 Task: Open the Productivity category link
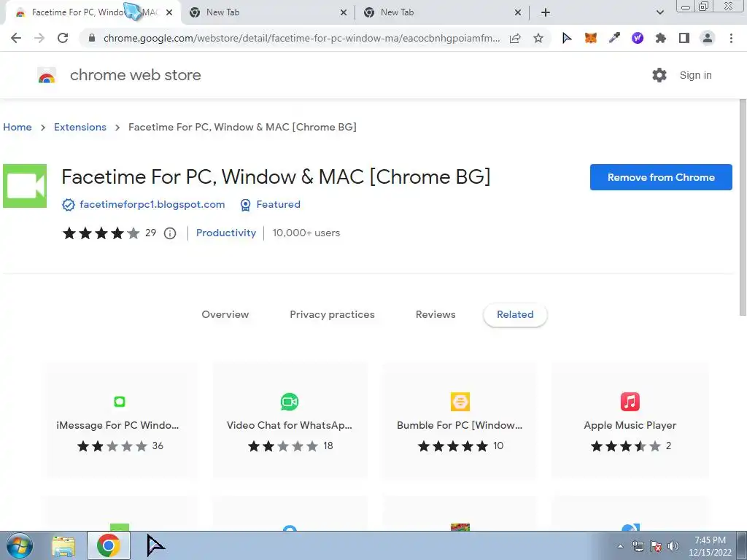(x=226, y=233)
